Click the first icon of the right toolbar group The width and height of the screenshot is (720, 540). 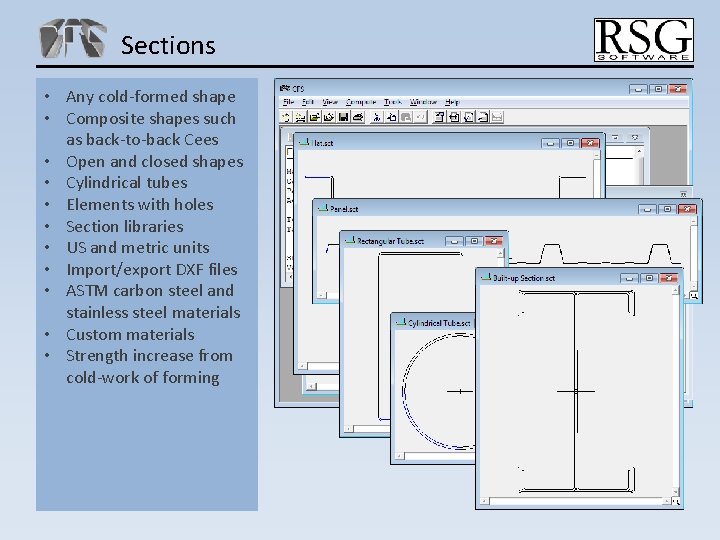(439, 117)
